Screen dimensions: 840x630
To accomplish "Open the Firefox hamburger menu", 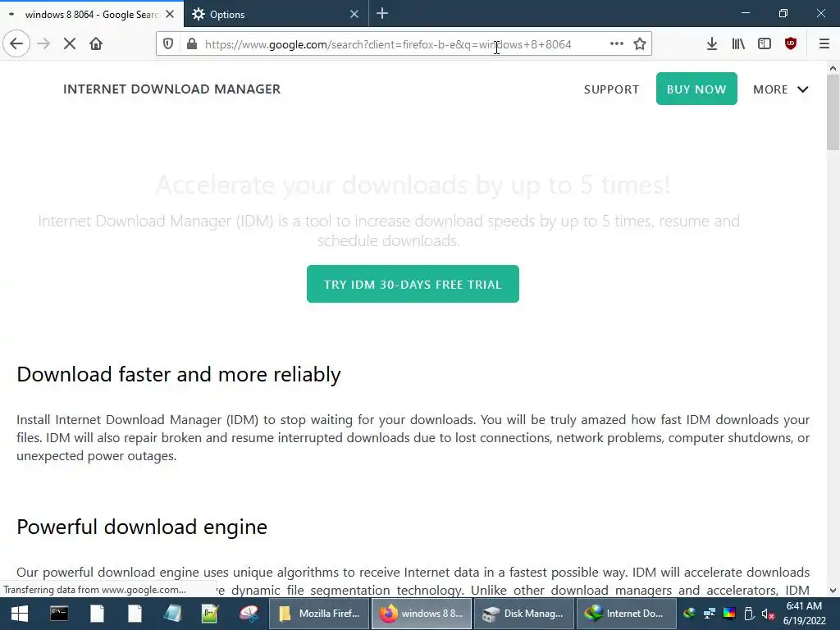I will coord(824,44).
